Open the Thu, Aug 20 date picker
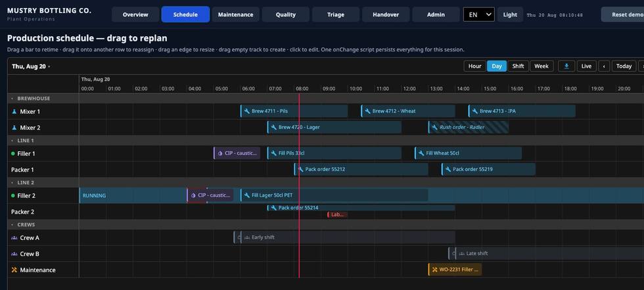644x290 pixels. click(x=31, y=66)
